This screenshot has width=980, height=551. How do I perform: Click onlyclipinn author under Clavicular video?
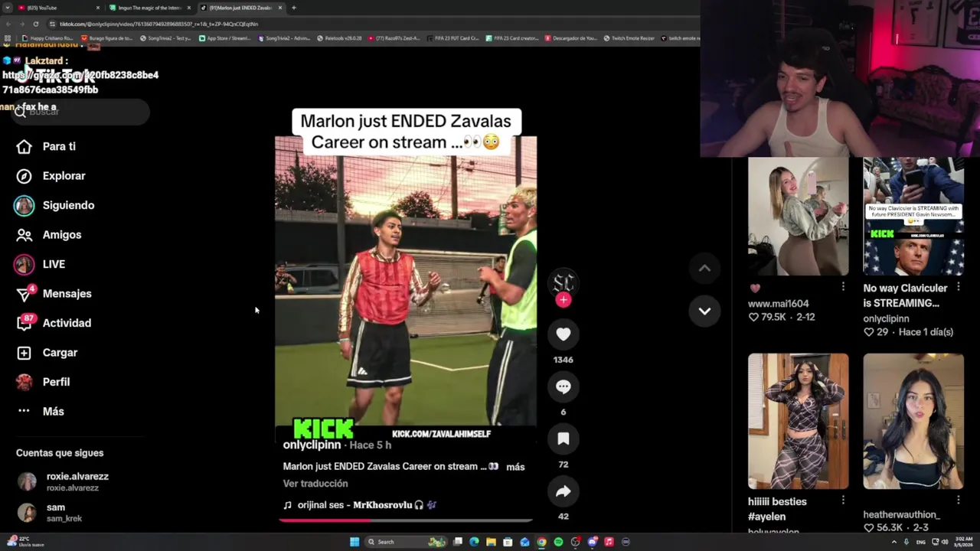(886, 318)
